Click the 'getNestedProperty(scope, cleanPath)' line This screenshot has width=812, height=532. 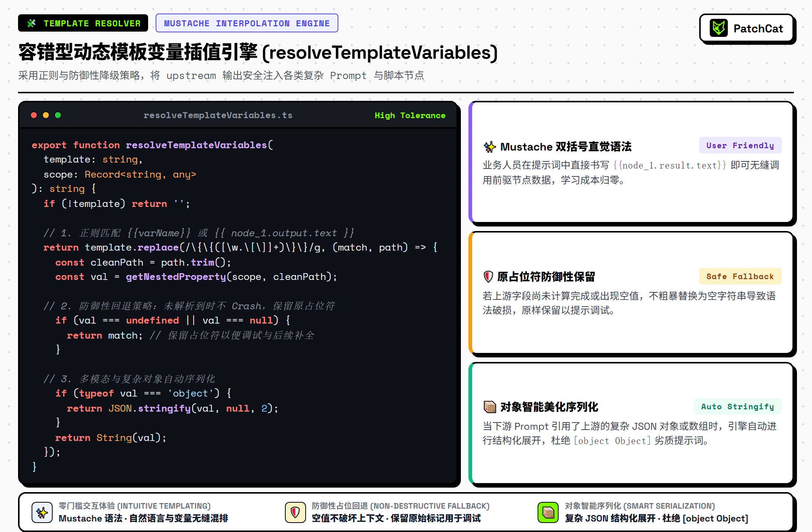pyautogui.click(x=196, y=277)
